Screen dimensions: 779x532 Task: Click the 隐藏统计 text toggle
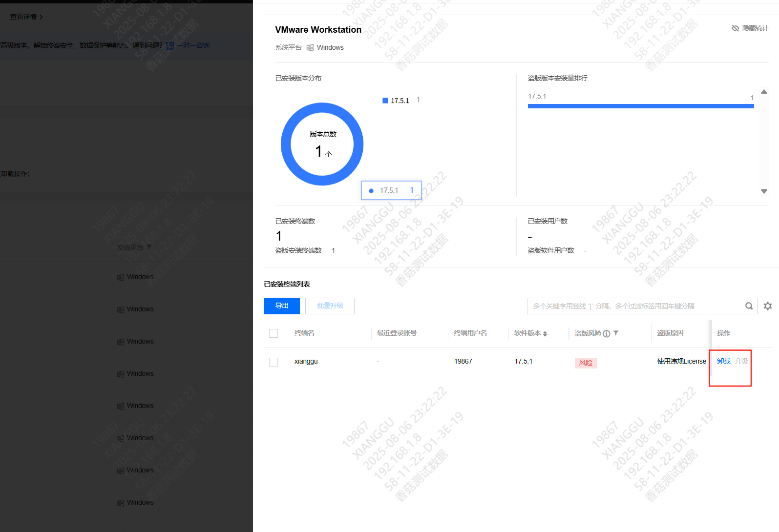tap(756, 28)
